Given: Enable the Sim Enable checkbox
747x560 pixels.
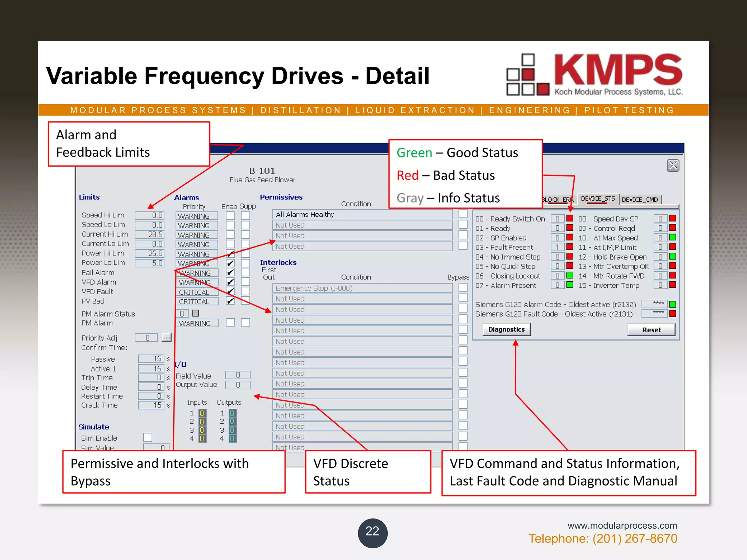Looking at the screenshot, I should tap(148, 437).
